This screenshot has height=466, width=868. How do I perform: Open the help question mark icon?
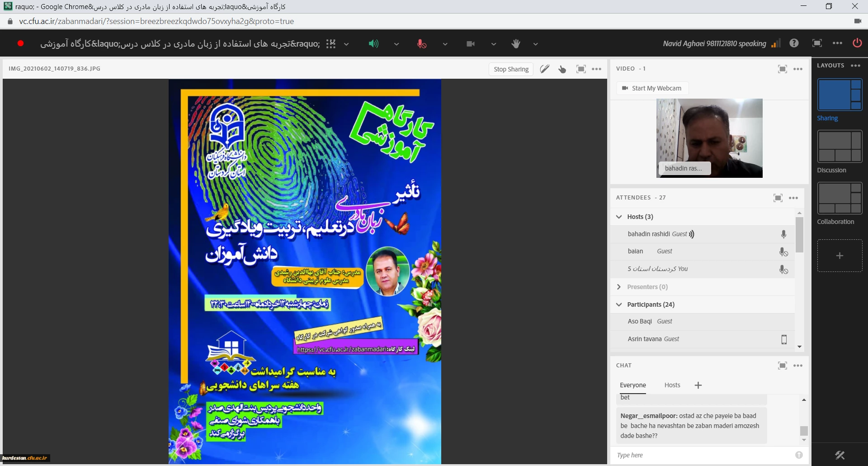[794, 43]
